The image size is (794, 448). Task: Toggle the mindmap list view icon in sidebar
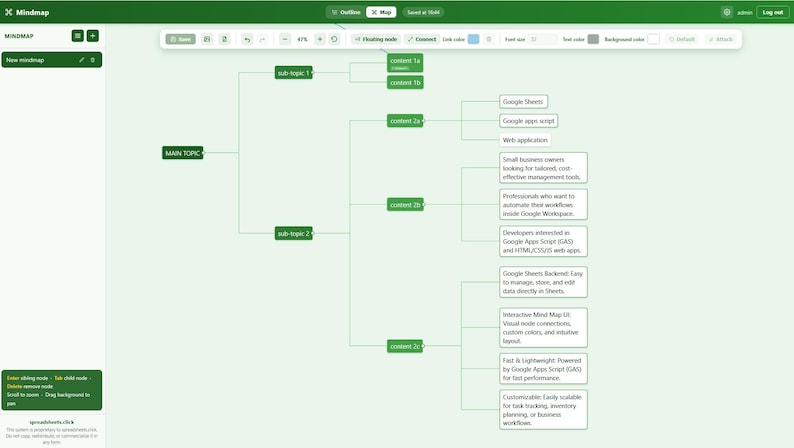[x=77, y=36]
